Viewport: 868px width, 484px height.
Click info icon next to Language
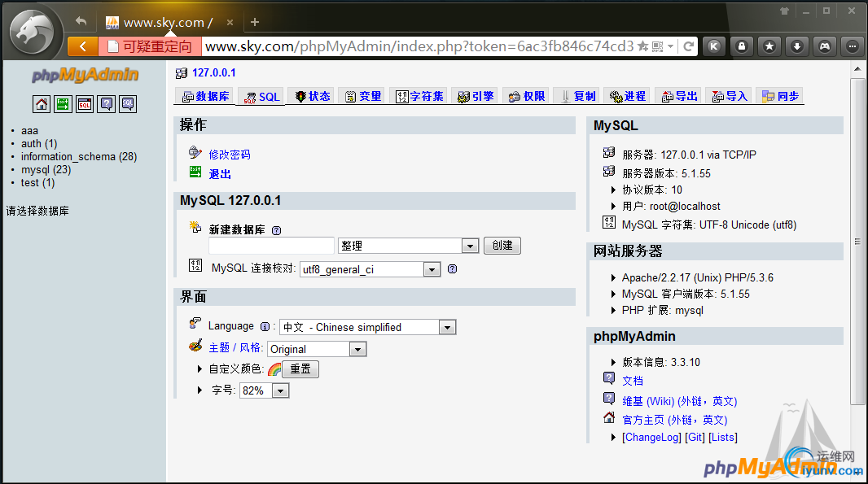pos(265,326)
